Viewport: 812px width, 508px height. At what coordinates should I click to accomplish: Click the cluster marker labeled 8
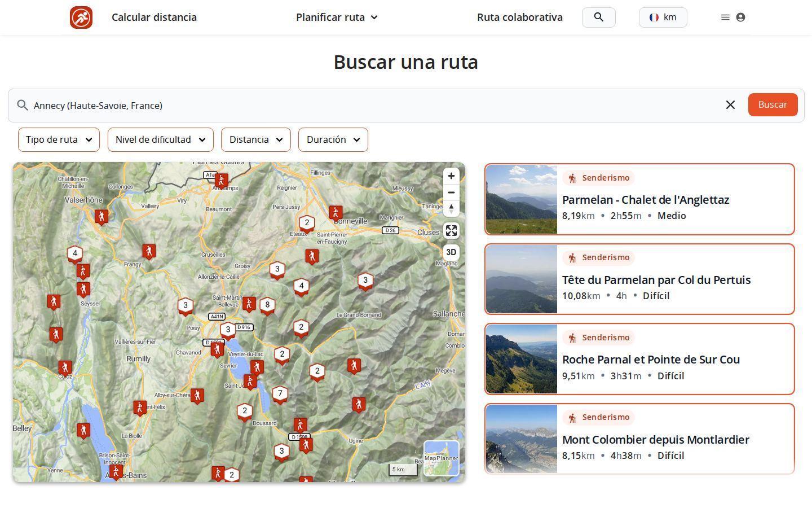[x=267, y=306]
